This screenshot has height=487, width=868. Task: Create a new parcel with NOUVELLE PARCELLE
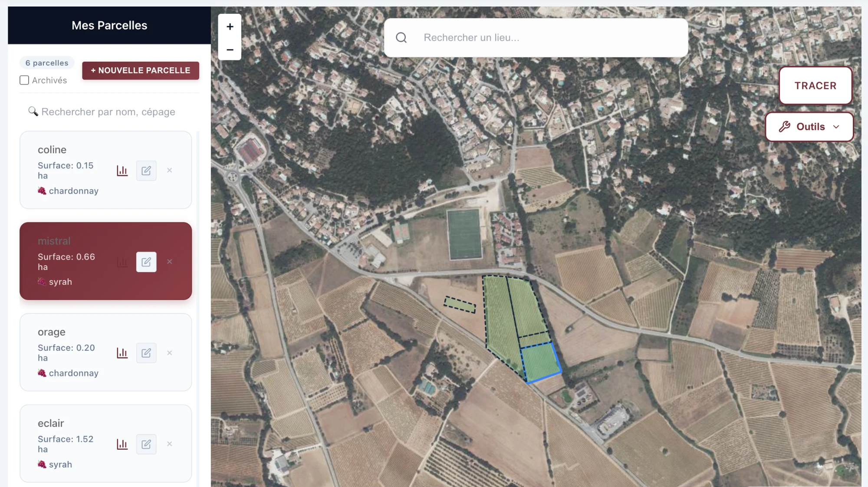point(141,70)
